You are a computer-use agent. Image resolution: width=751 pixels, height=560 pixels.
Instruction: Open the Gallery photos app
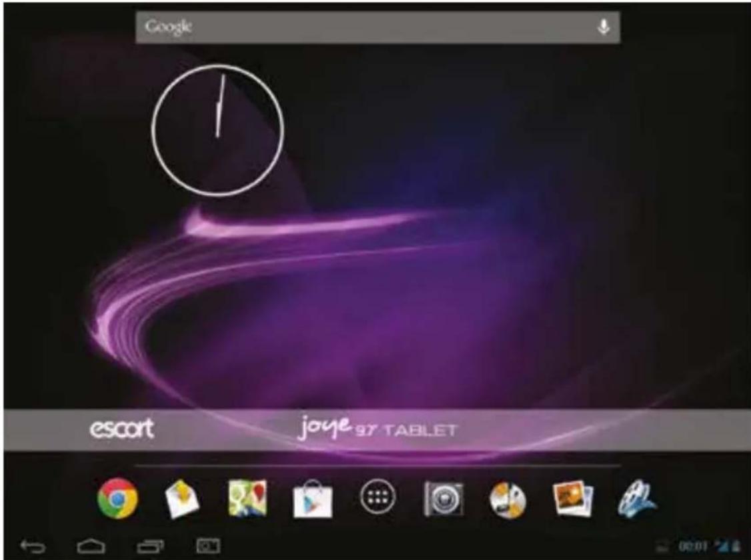click(573, 499)
